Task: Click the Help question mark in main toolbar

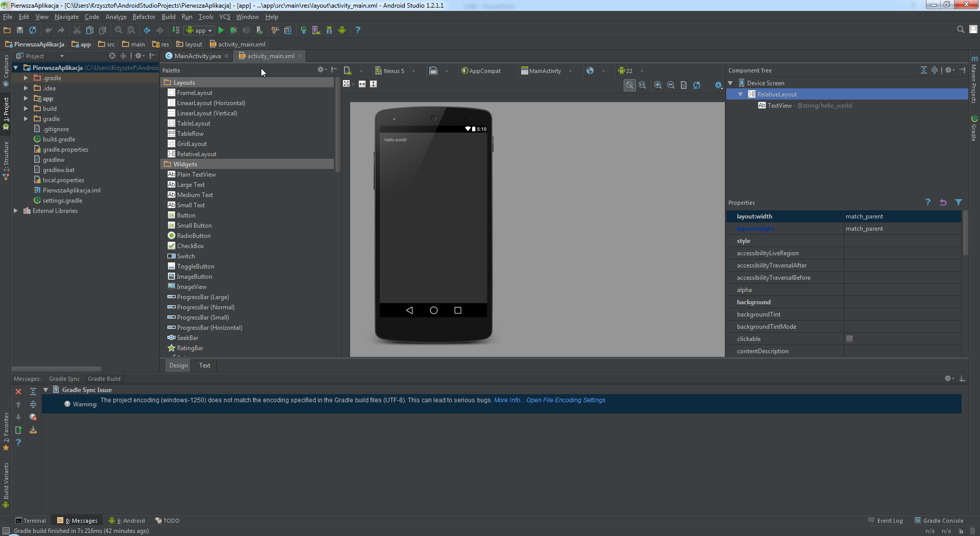Action: coord(358,30)
